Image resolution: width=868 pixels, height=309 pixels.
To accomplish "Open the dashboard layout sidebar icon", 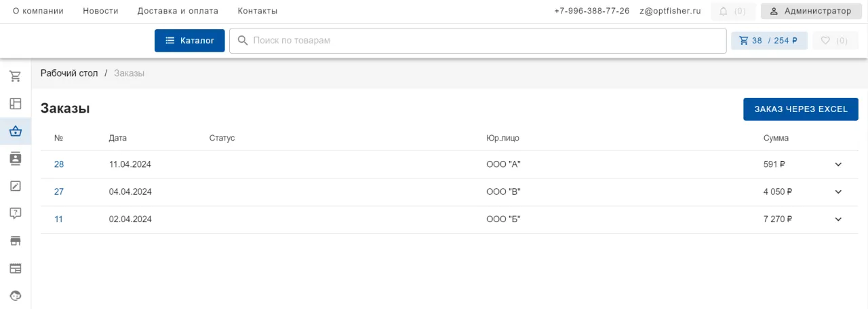I will click(x=15, y=104).
